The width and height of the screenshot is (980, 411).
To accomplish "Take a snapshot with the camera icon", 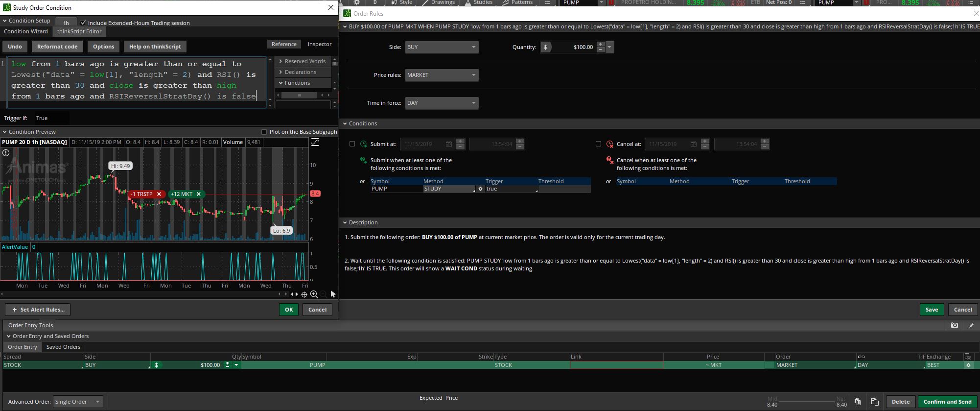I will (954, 325).
